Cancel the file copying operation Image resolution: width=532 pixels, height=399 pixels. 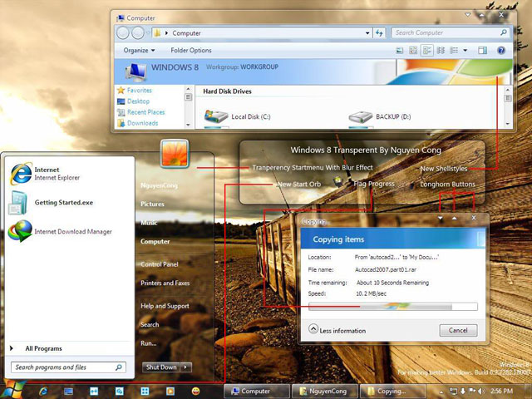point(458,330)
